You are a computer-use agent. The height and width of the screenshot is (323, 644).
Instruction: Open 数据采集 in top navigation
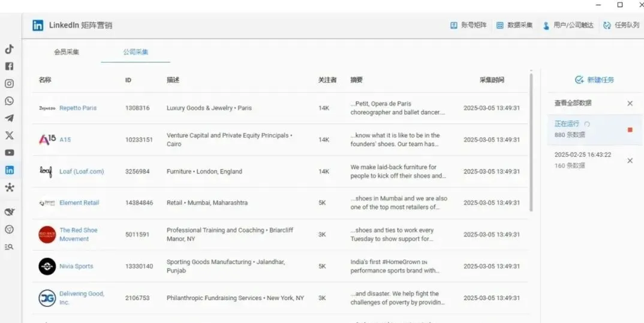click(514, 25)
